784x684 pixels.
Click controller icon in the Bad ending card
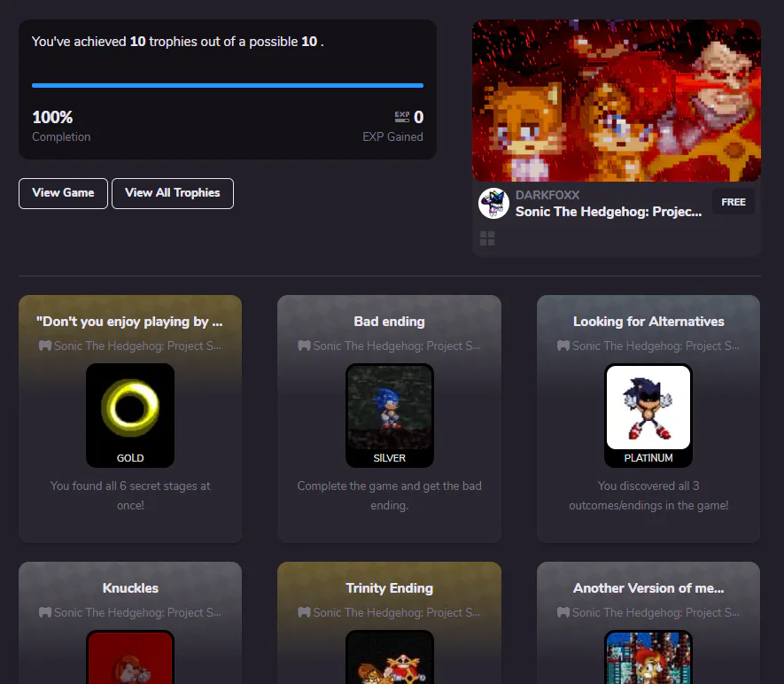pos(304,346)
